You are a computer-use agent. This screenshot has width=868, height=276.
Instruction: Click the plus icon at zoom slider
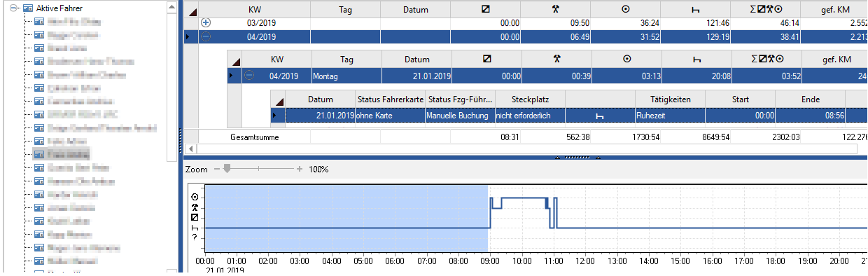[x=300, y=169]
